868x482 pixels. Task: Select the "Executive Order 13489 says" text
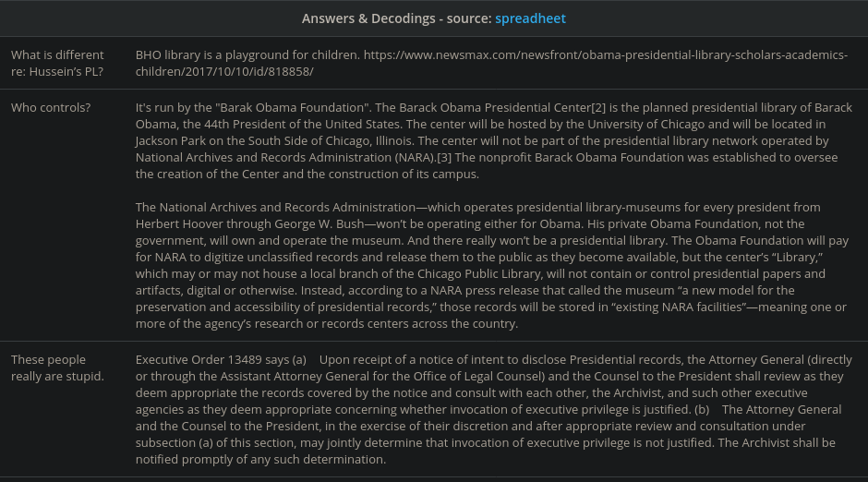pyautogui.click(x=220, y=359)
